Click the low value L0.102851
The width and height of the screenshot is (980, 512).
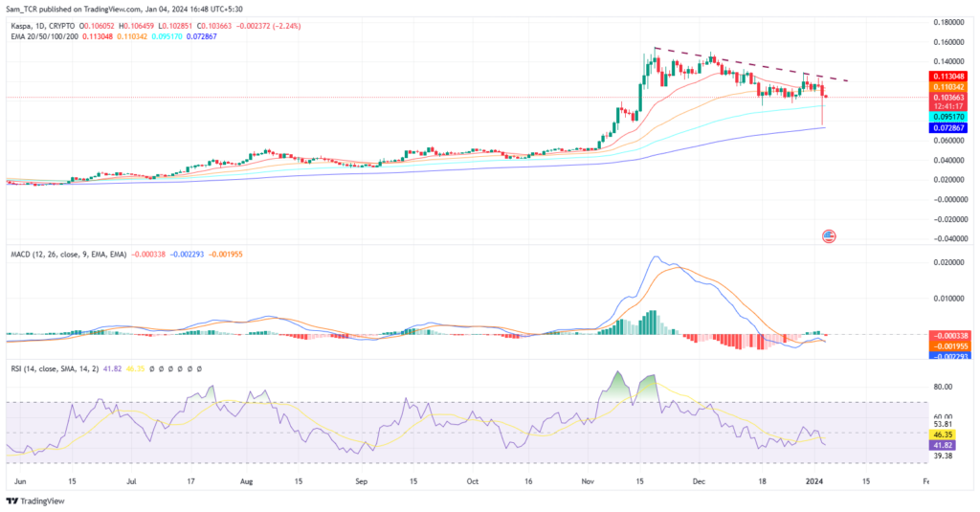(x=175, y=26)
